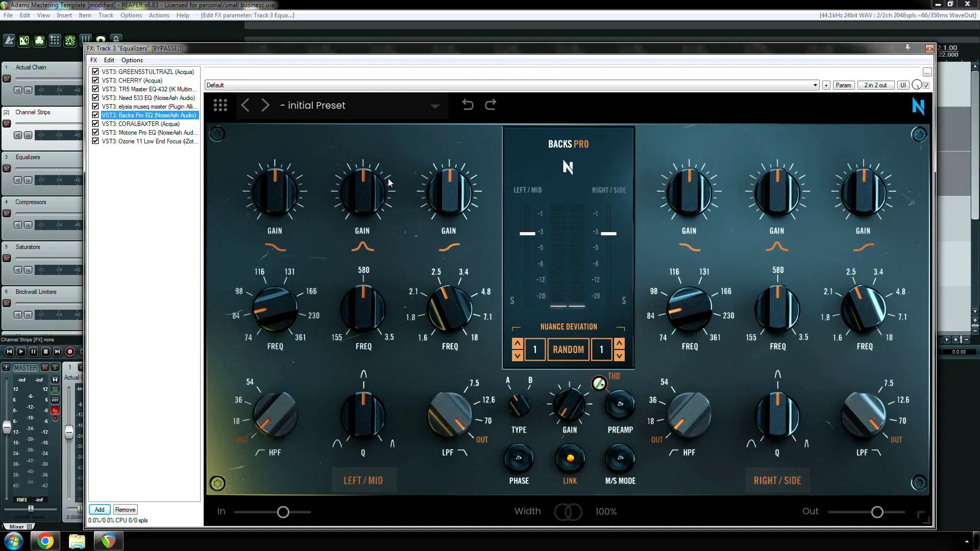
Task: Open Google Chrome from the taskbar
Action: click(x=45, y=541)
